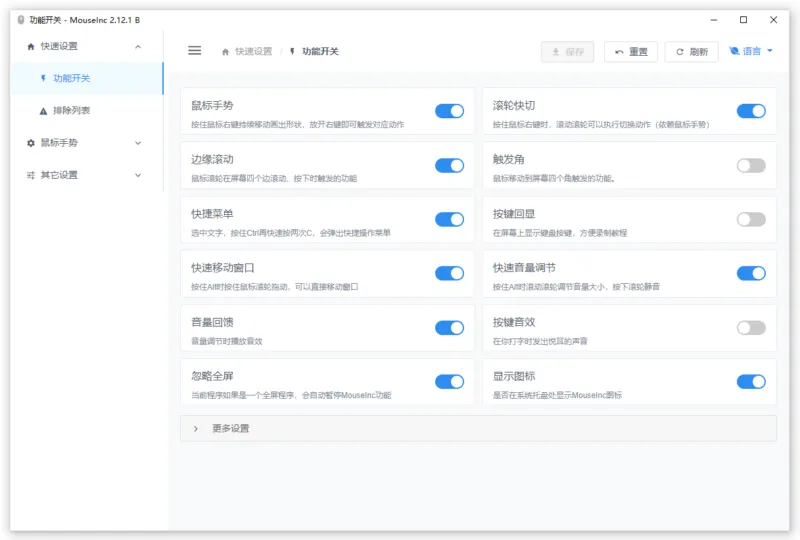The width and height of the screenshot is (800, 540).
Task: Expand the 其它设置 sidebar section
Action: click(x=138, y=175)
